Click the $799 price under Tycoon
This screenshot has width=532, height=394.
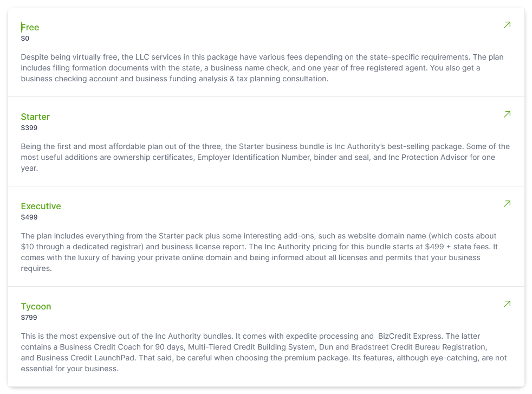click(x=29, y=317)
